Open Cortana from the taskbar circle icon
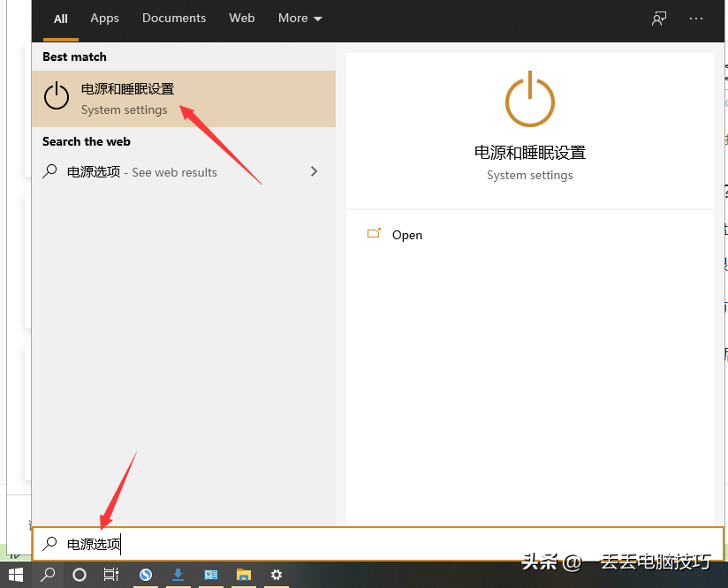The height and width of the screenshot is (588, 728). (x=80, y=575)
